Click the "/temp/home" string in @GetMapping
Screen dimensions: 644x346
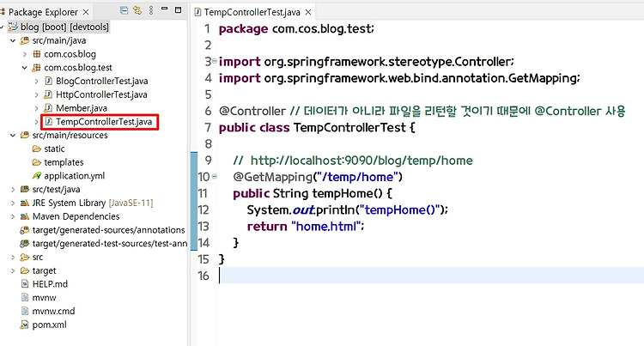coord(358,177)
